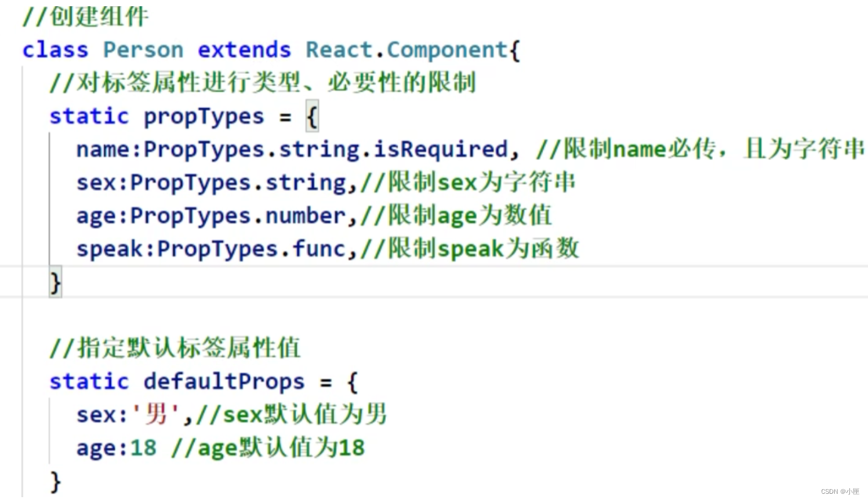Click the highlighted closing brace of propTypes
Screen dimensions: 868x500
point(55,282)
